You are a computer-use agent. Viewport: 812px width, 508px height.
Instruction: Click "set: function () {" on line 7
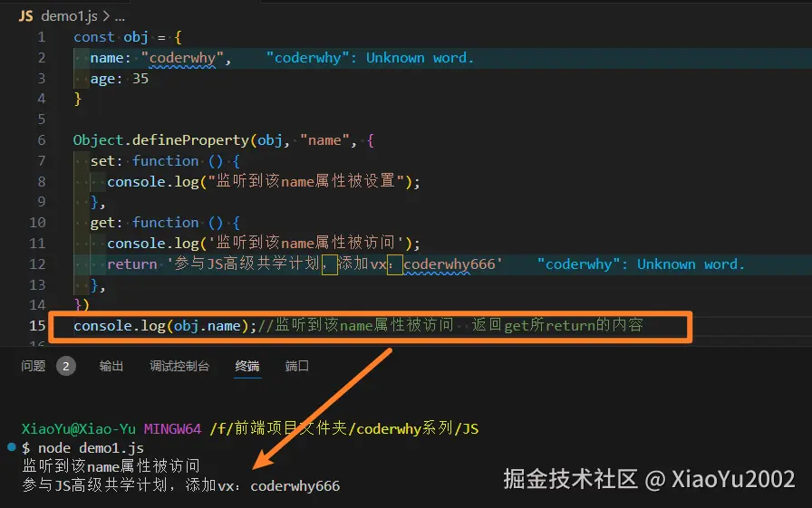pos(165,161)
